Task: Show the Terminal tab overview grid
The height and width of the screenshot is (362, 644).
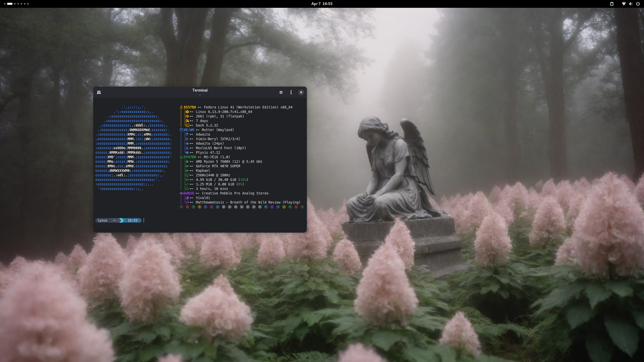Action: point(281,92)
